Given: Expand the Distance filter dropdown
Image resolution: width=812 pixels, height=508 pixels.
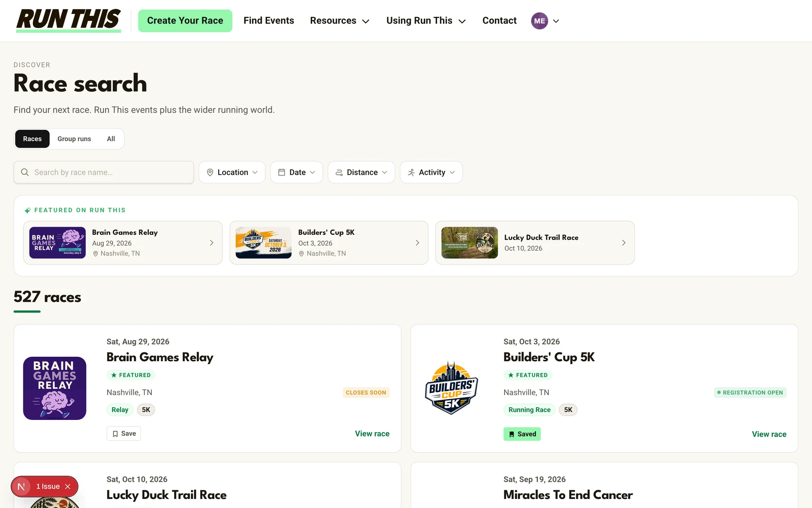Looking at the screenshot, I should pos(361,172).
